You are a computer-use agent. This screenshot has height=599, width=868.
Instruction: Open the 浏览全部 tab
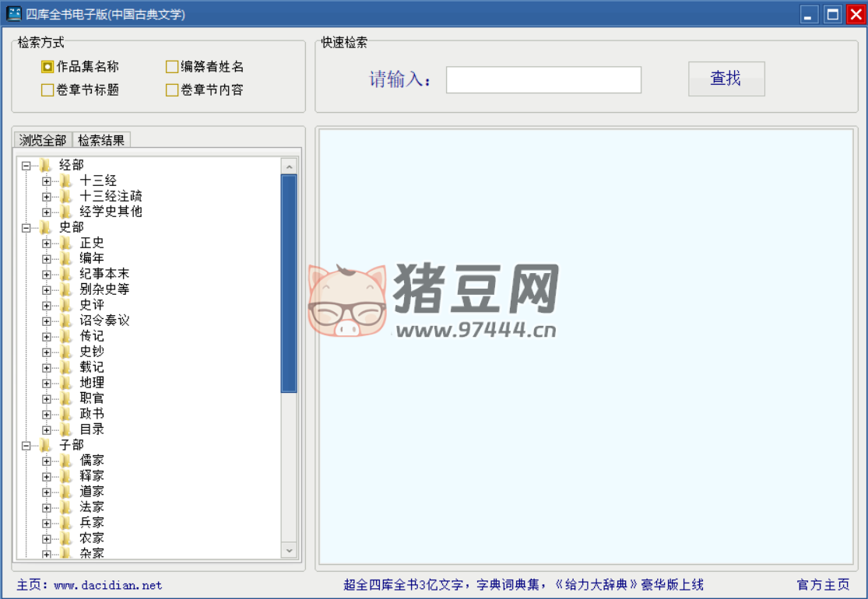coord(43,140)
